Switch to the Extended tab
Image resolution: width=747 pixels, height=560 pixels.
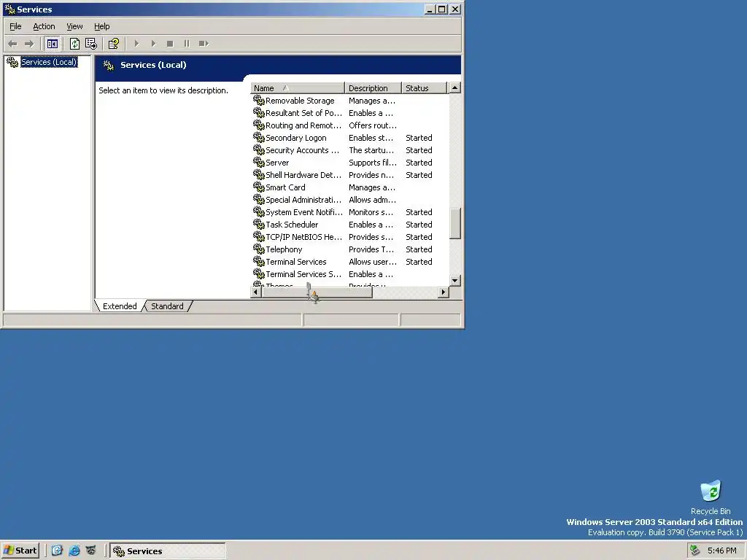point(120,306)
